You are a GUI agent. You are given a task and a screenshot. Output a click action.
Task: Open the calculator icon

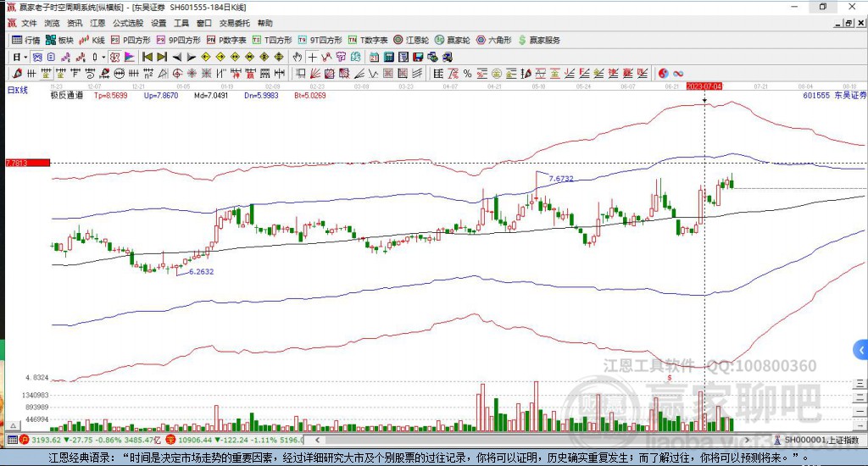click(388, 57)
